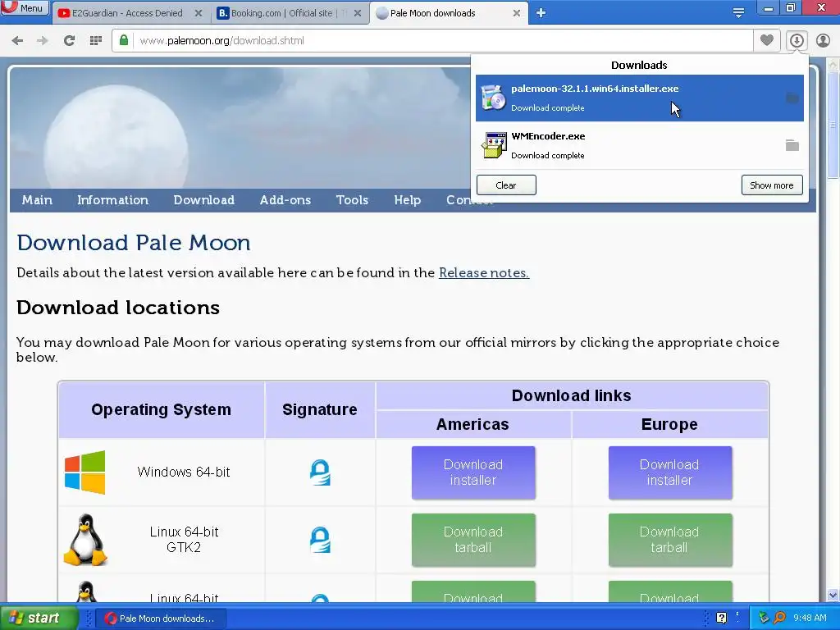Download GTK2 tarball from Europe mirror
The width and height of the screenshot is (840, 630).
point(669,540)
